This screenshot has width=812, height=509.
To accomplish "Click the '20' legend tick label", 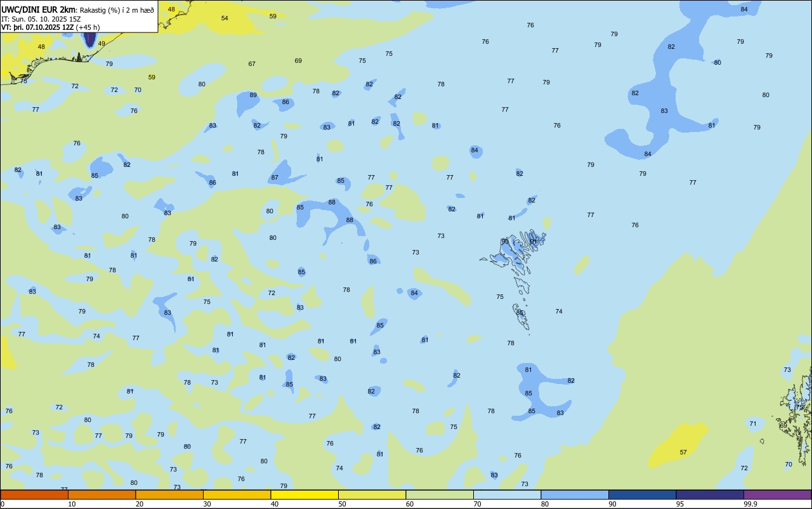I will coord(140,504).
